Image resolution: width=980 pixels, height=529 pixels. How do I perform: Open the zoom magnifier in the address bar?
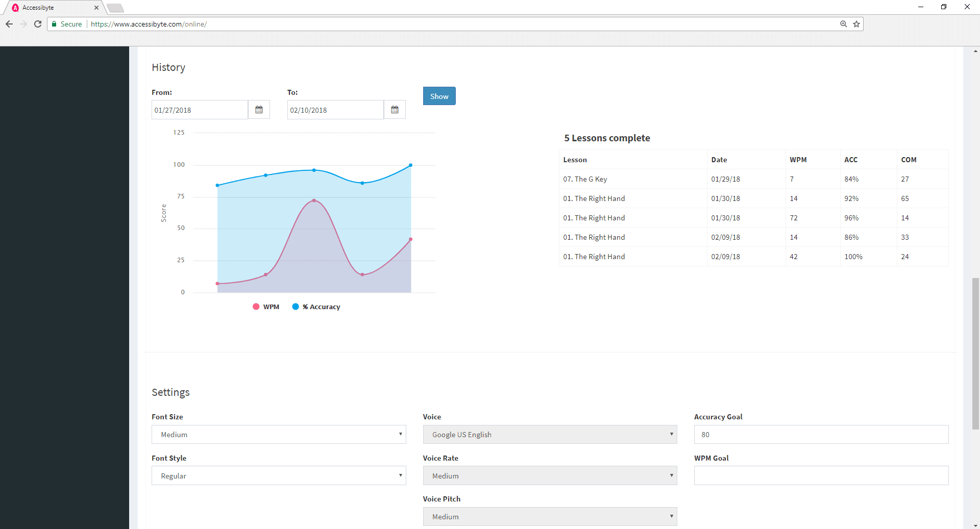843,24
